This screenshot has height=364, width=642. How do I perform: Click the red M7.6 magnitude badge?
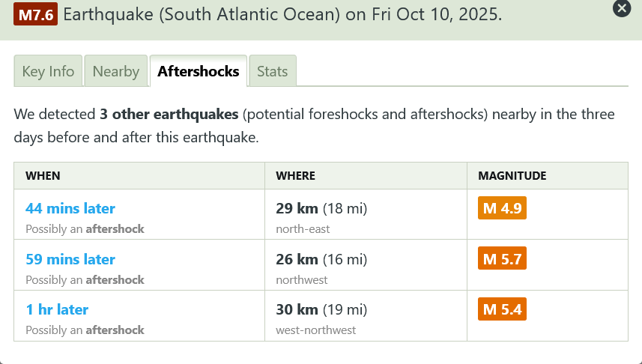pos(34,14)
